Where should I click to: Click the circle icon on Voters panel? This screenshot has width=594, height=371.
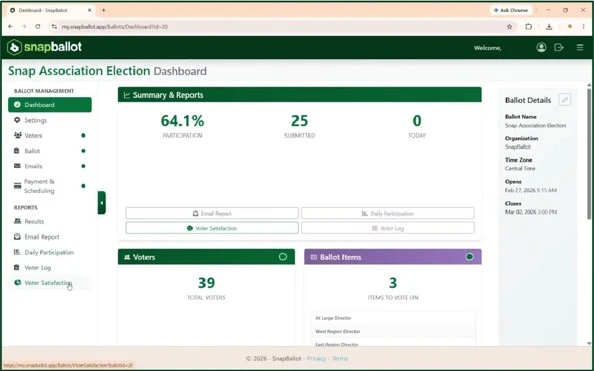point(283,257)
